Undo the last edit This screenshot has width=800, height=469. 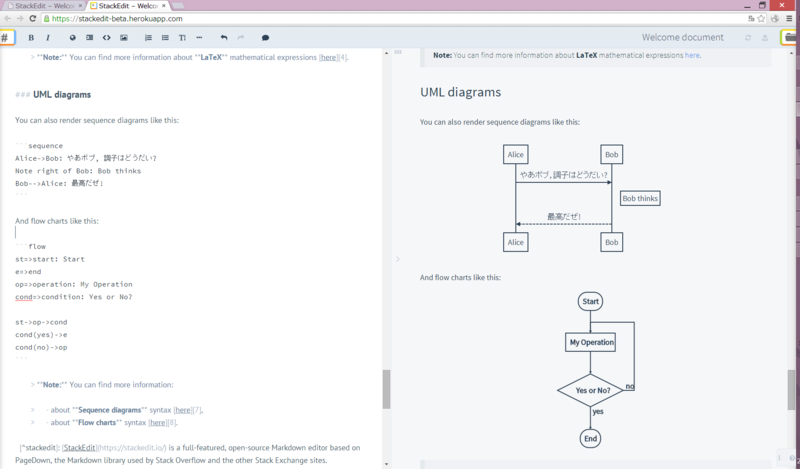point(224,38)
